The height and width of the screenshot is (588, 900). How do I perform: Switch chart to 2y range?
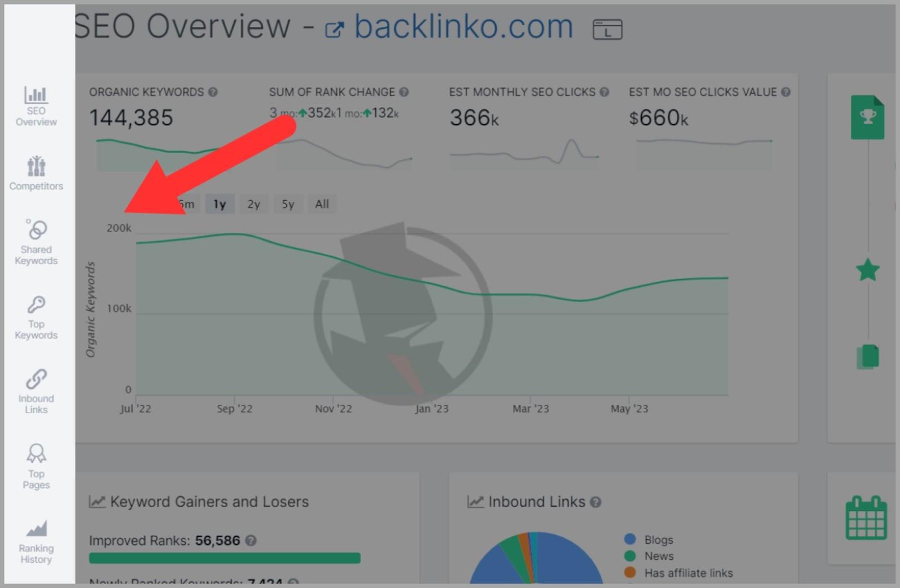[x=254, y=204]
